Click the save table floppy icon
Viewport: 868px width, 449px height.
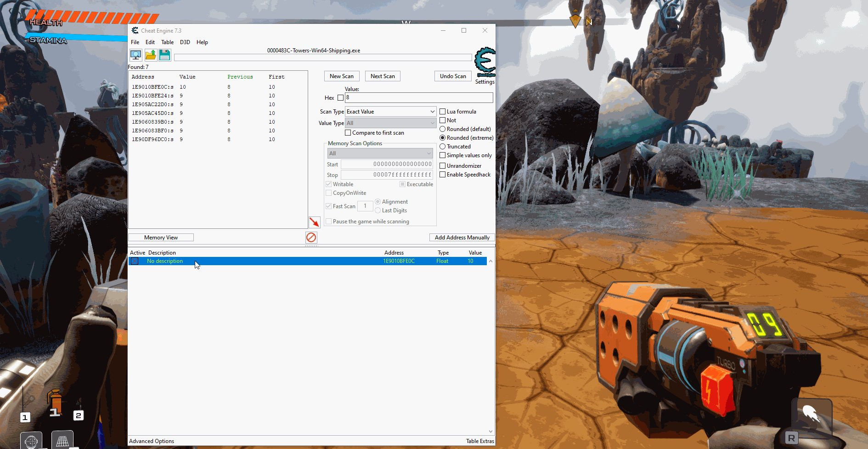165,55
